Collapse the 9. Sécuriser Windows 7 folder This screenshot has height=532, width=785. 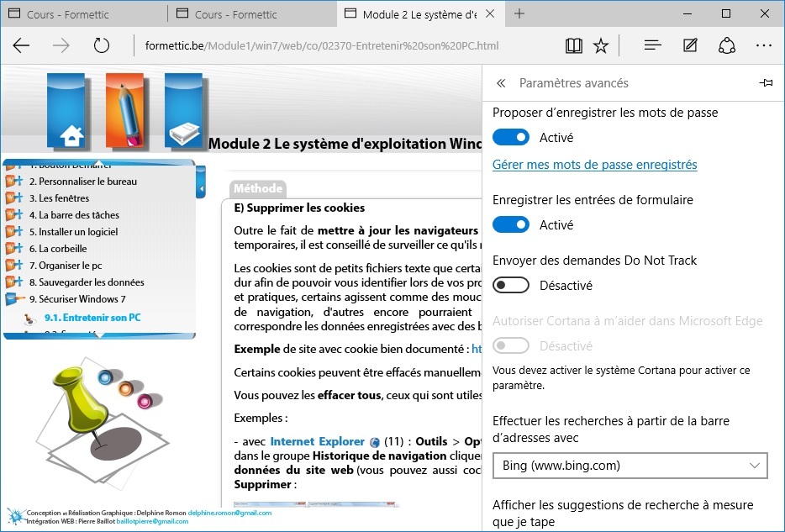click(14, 299)
